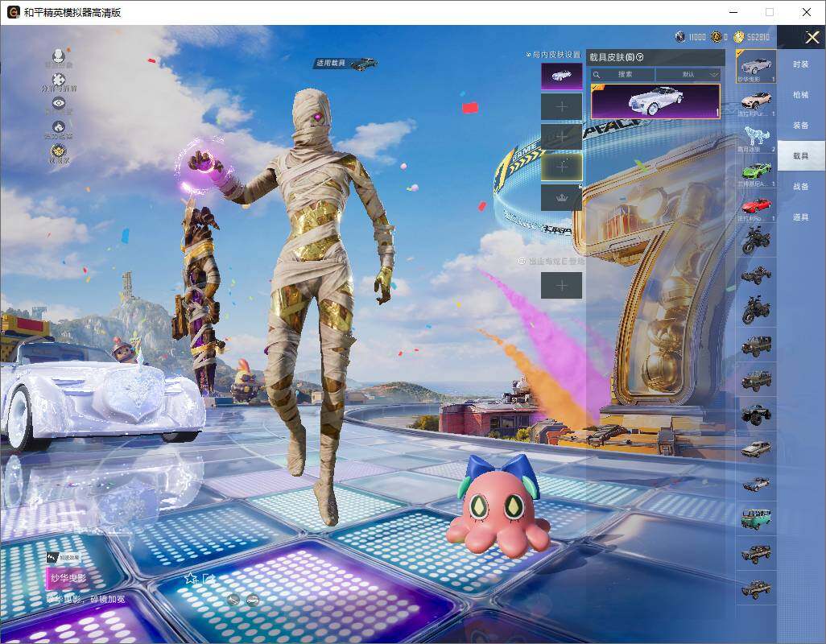Click the left round wrench icon
826x644 pixels.
pos(233,599)
